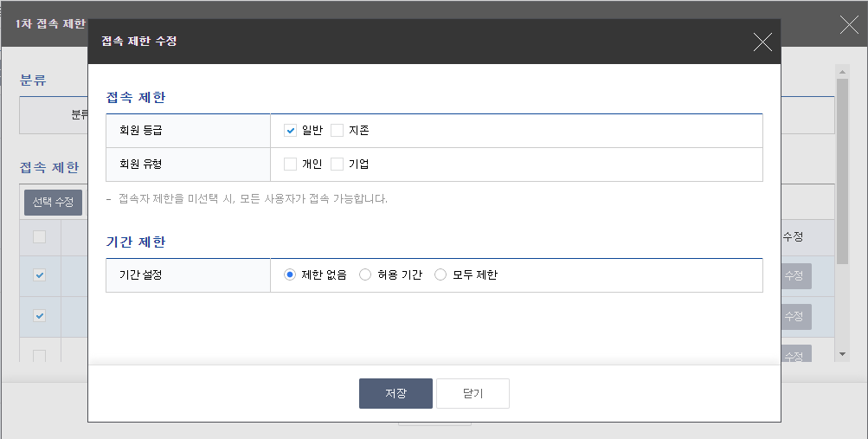Image resolution: width=868 pixels, height=439 pixels.
Task: Uncheck the first checked table row checkbox
Action: [40, 275]
